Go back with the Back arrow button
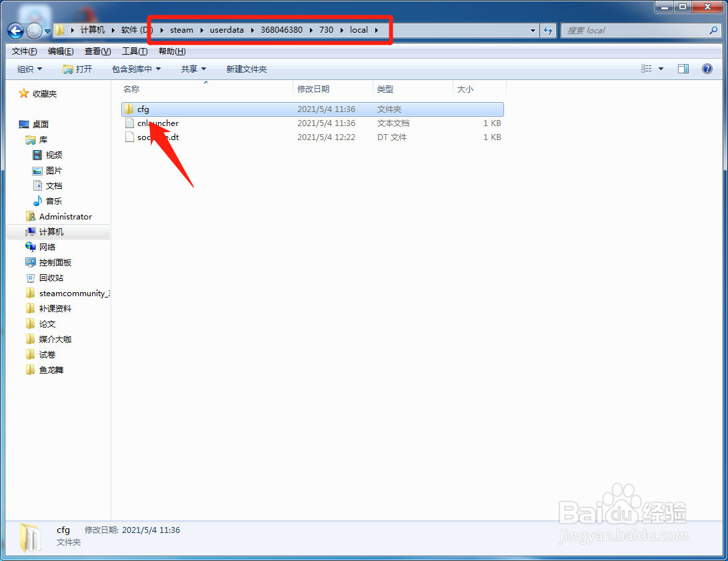The image size is (728, 561). click(15, 31)
